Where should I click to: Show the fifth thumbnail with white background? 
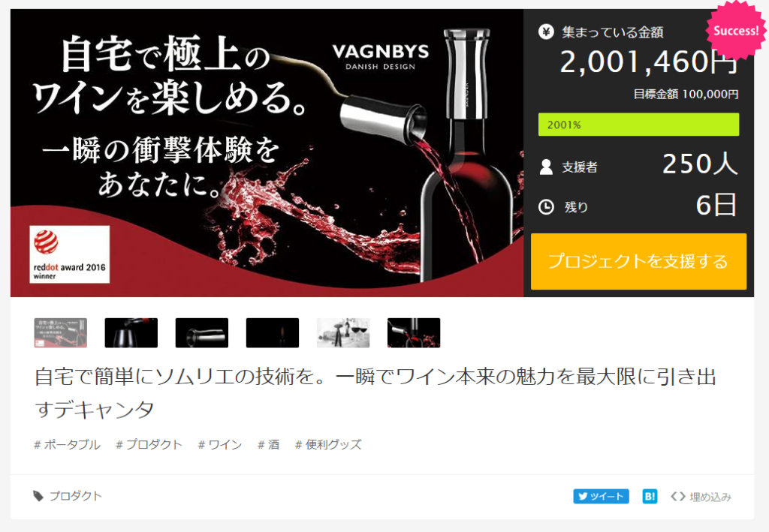[342, 332]
